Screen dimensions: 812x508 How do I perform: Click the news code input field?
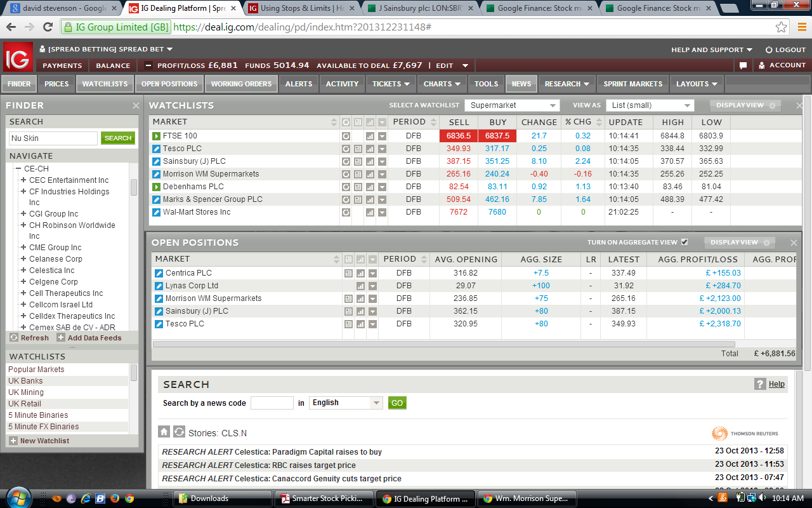tap(272, 403)
